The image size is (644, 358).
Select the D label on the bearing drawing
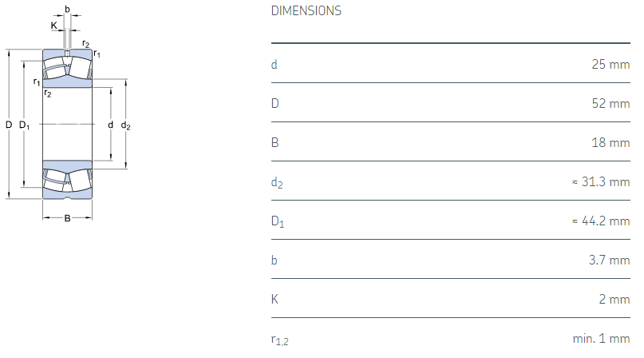pyautogui.click(x=9, y=125)
